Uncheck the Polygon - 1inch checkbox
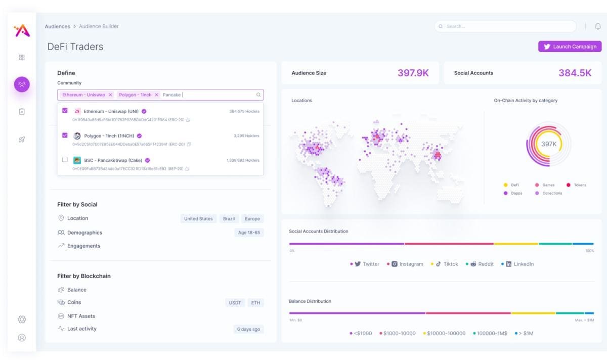Image resolution: width=607 pixels, height=364 pixels. point(65,135)
